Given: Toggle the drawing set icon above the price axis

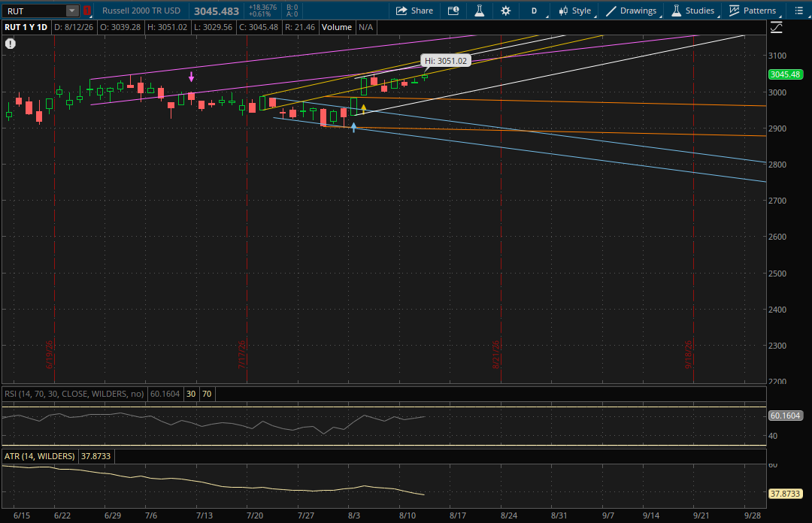Looking at the screenshot, I should point(776,28).
